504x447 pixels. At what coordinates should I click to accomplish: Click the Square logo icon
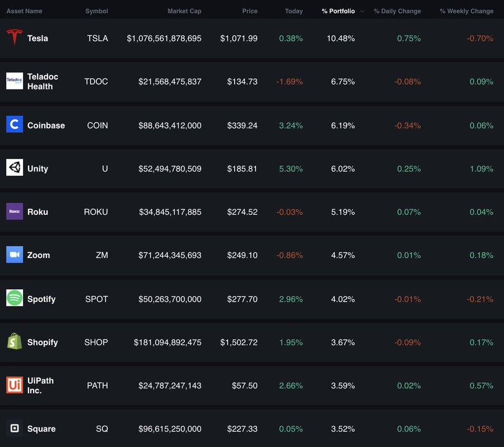(x=15, y=429)
